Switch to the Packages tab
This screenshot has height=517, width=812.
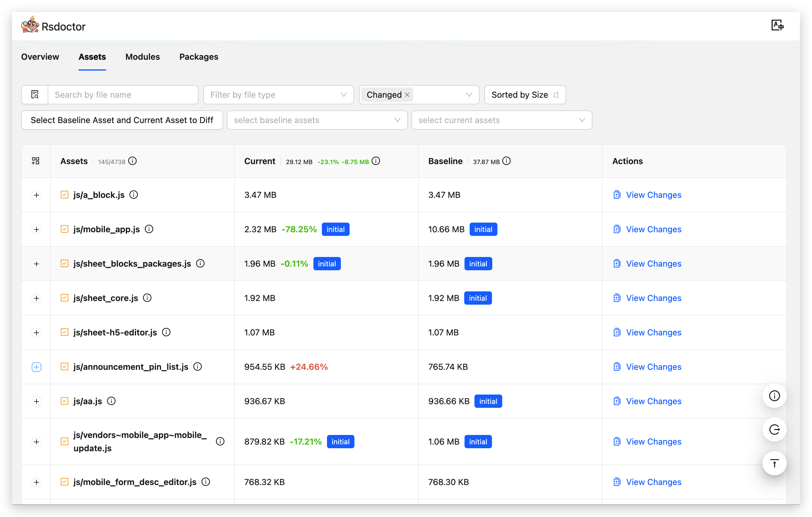tap(198, 57)
